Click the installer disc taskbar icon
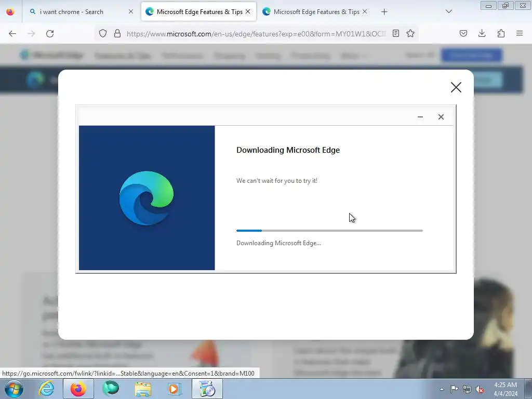532x399 pixels. [x=207, y=389]
